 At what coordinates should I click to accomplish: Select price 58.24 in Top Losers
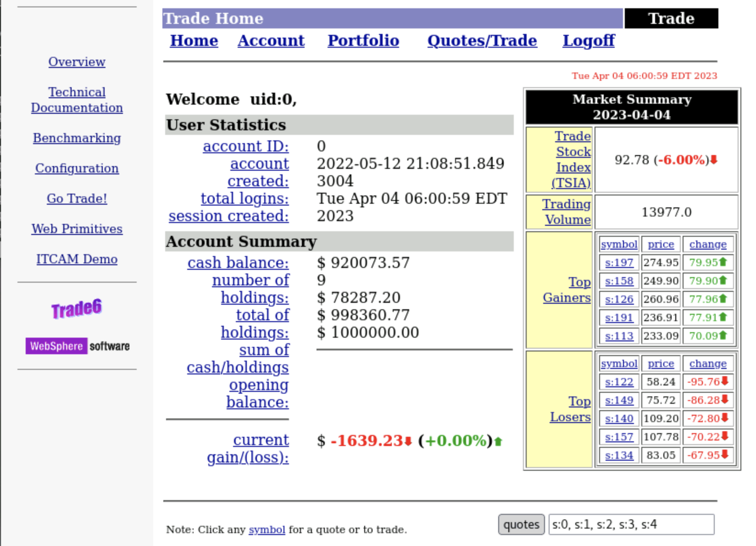point(661,382)
